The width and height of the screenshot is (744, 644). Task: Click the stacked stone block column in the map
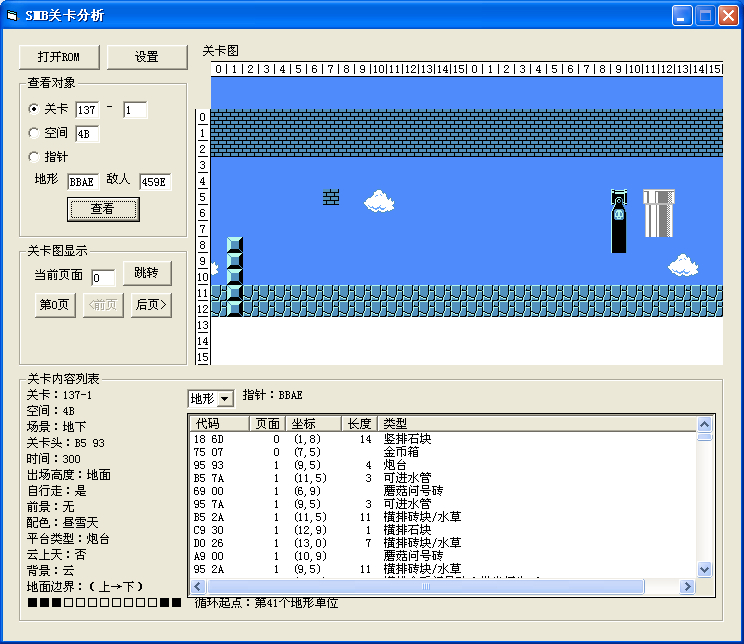click(x=235, y=277)
